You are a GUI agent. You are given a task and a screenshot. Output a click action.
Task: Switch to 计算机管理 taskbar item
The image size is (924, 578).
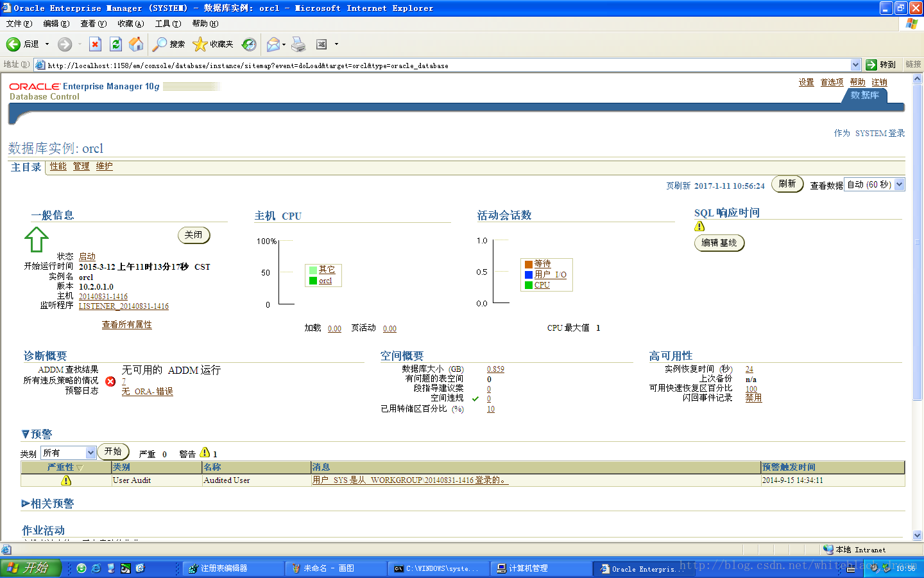pyautogui.click(x=540, y=568)
